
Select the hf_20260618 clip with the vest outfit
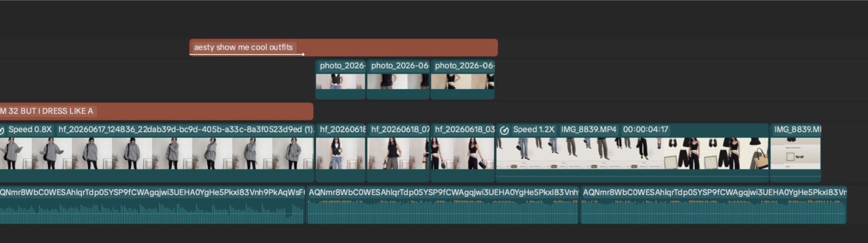pos(341,153)
